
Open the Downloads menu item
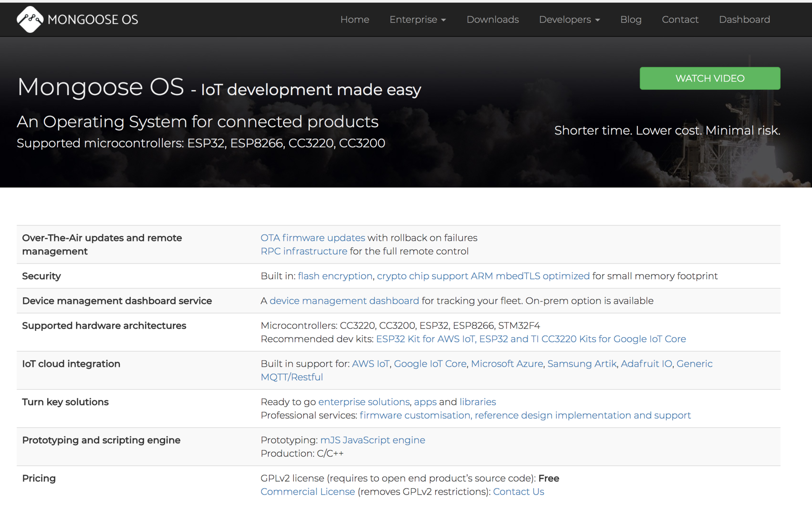coord(492,19)
